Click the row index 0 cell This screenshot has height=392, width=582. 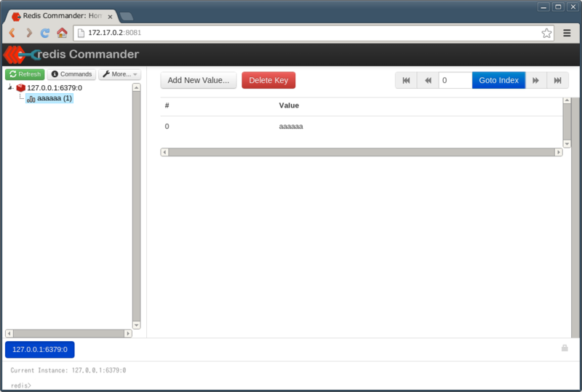point(167,127)
